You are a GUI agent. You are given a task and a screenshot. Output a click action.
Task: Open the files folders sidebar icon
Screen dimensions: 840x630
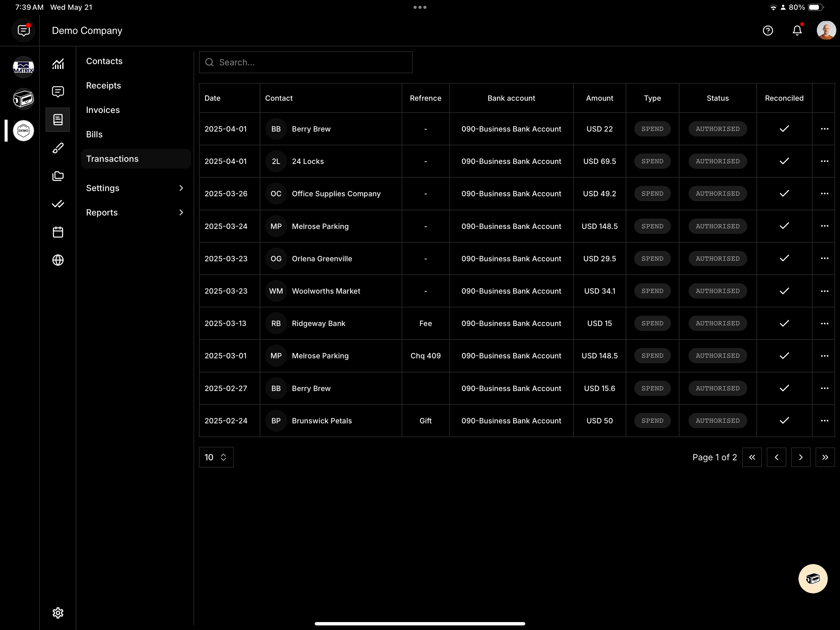[x=58, y=176]
